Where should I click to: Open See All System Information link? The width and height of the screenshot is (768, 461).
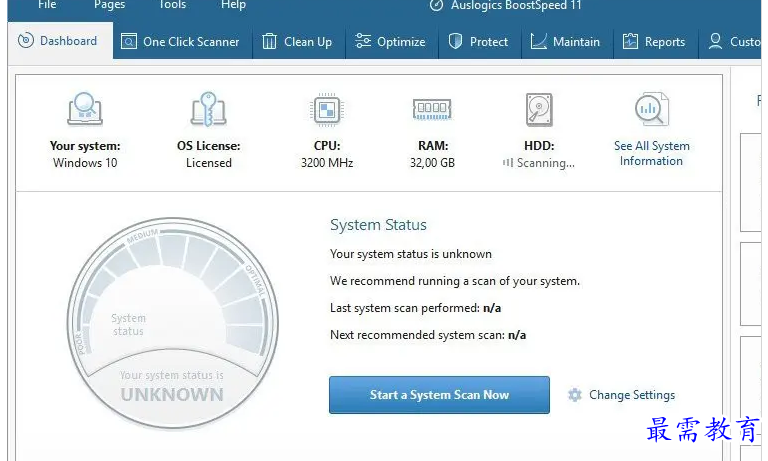pyautogui.click(x=651, y=153)
